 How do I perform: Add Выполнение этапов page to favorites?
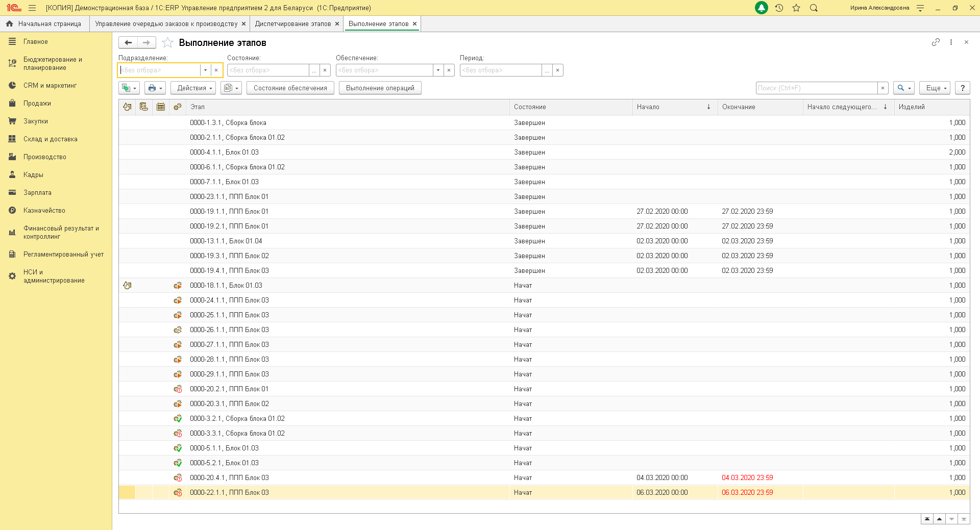point(167,43)
